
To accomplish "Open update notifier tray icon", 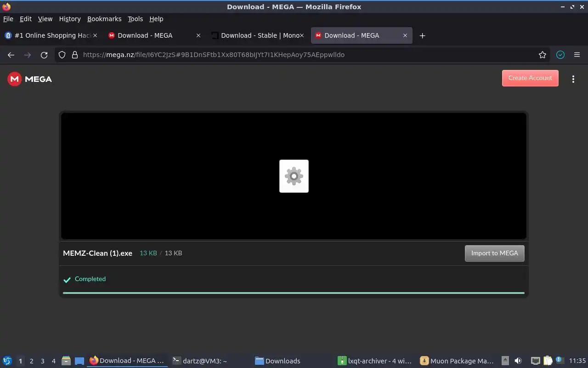I will pyautogui.click(x=559, y=360).
